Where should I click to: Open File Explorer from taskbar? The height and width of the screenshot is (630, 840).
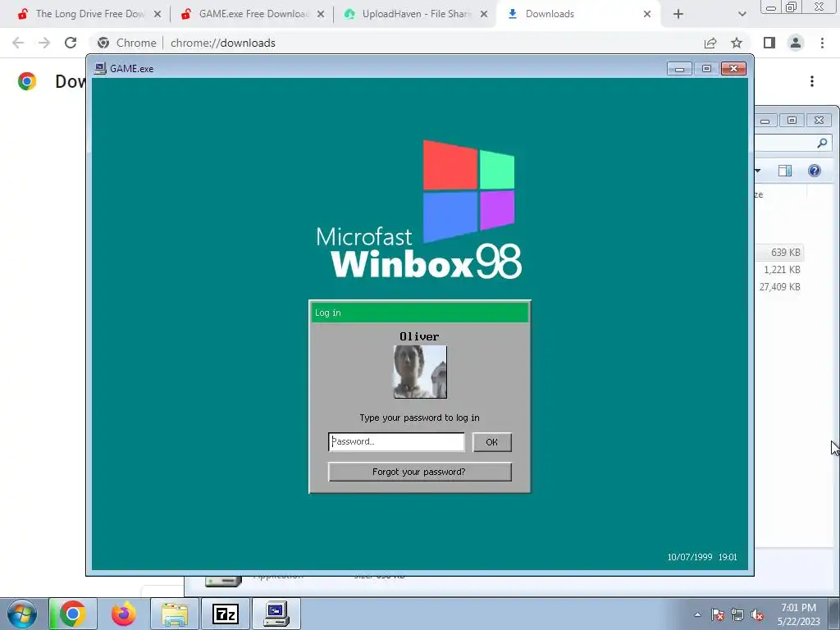pyautogui.click(x=175, y=614)
